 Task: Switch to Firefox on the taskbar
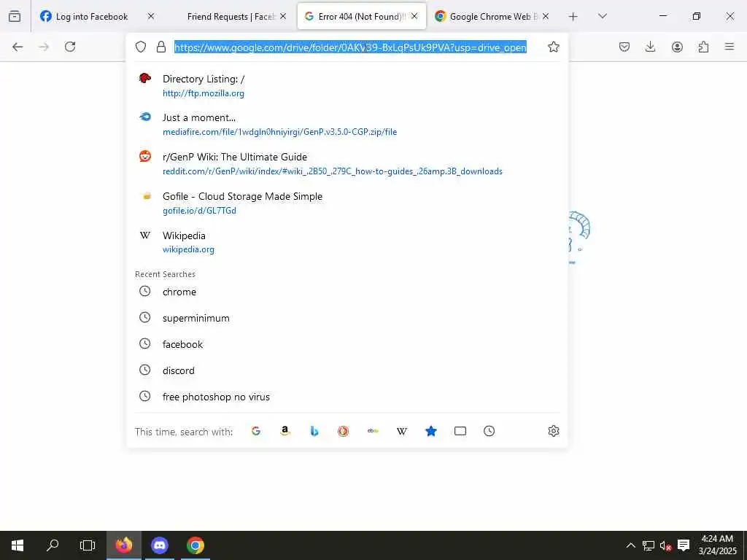(x=124, y=545)
